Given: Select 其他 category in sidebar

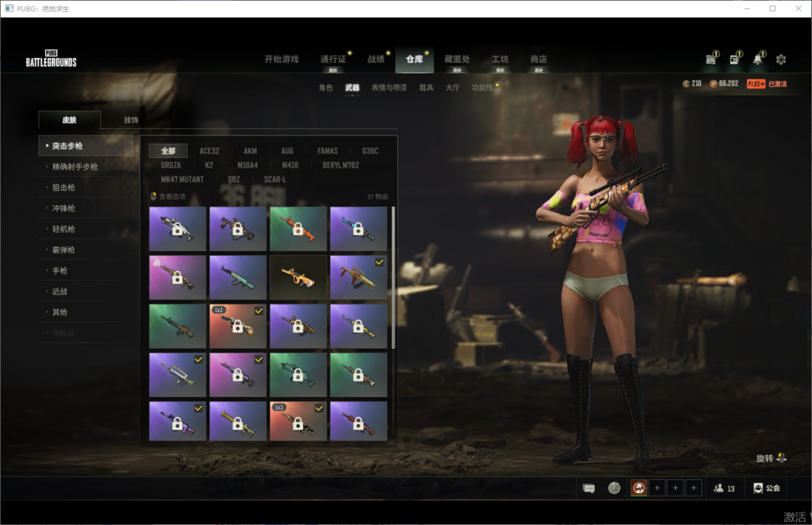Looking at the screenshot, I should click(86, 311).
